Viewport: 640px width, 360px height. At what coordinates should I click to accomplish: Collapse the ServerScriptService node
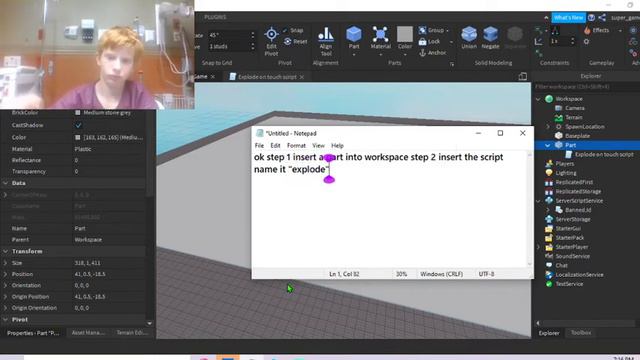tap(538, 201)
